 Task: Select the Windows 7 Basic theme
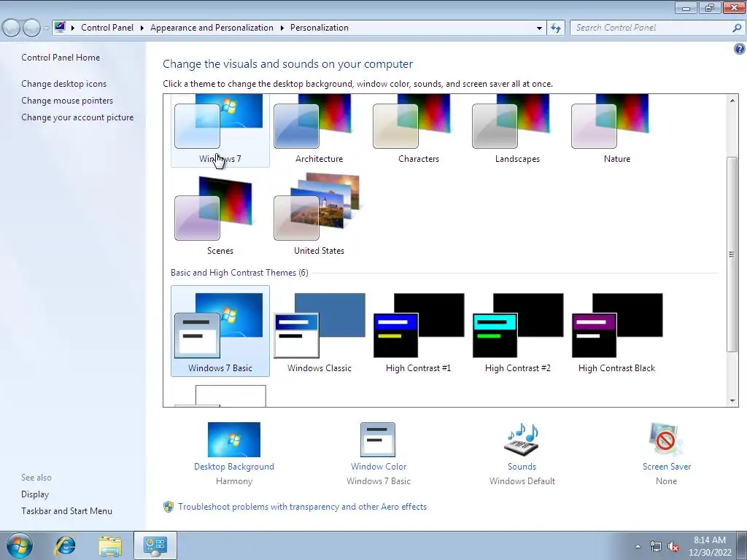[220, 331]
